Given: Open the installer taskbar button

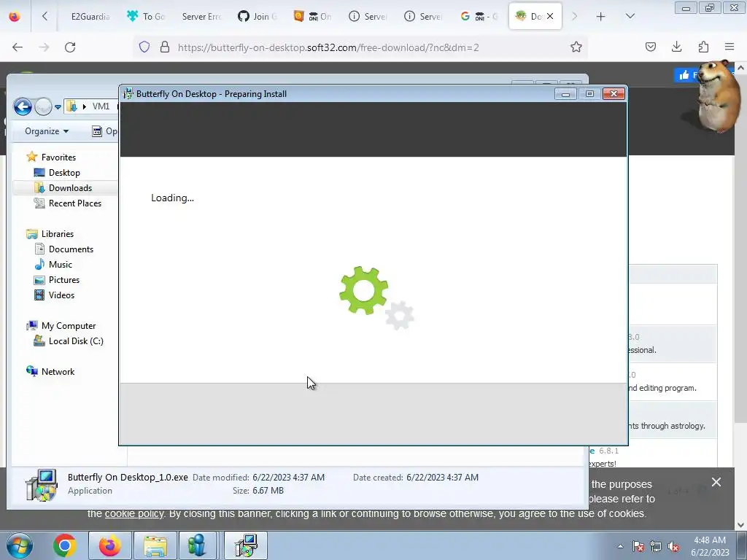Looking at the screenshot, I should coord(246,545).
